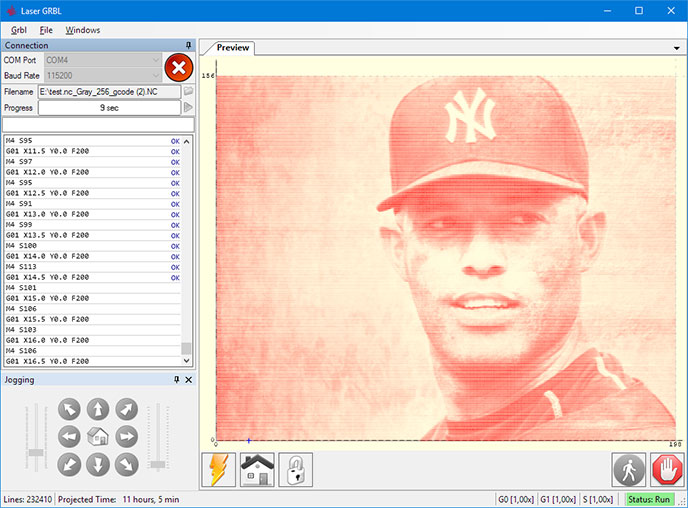Open the preview tab list dropdown arrow
This screenshot has width=688, height=508.
(x=678, y=48)
